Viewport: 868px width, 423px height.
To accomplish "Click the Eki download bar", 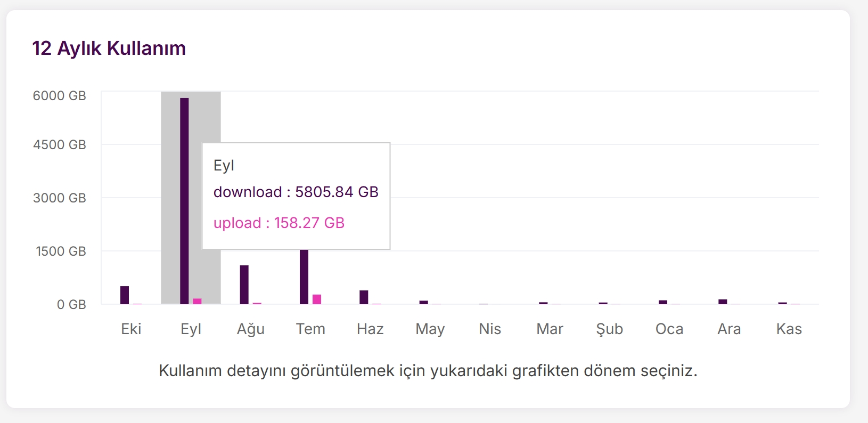I will (x=125, y=295).
